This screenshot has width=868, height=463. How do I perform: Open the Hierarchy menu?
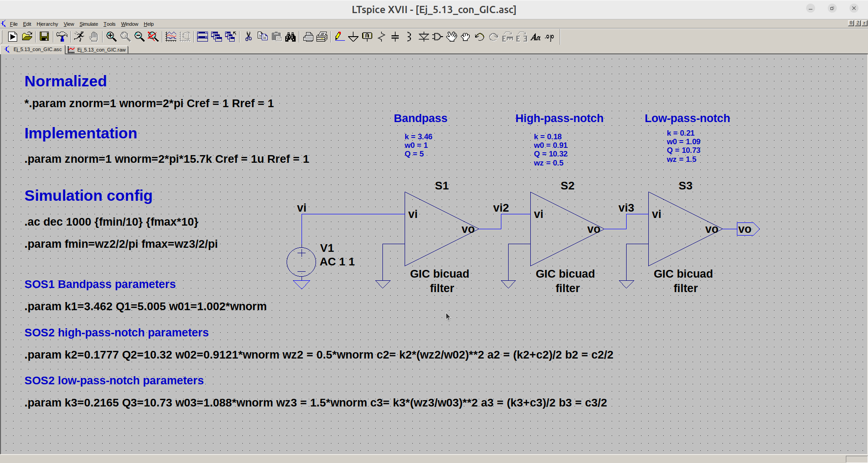(47, 24)
